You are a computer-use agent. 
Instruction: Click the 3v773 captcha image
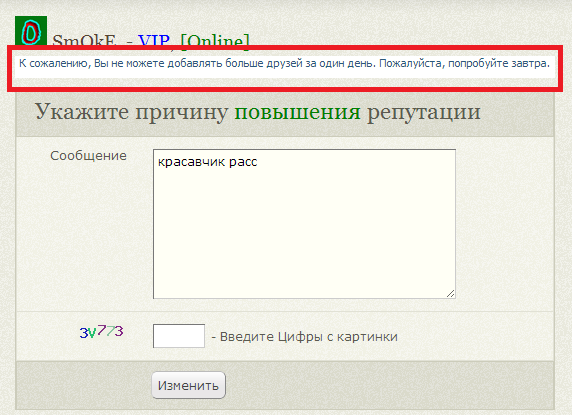point(101,331)
